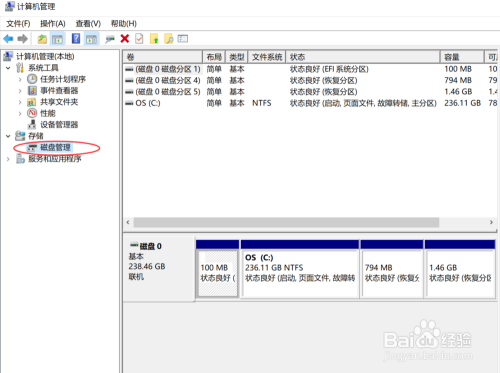Click the Up one level folder icon
500x373 pixels.
click(42, 39)
